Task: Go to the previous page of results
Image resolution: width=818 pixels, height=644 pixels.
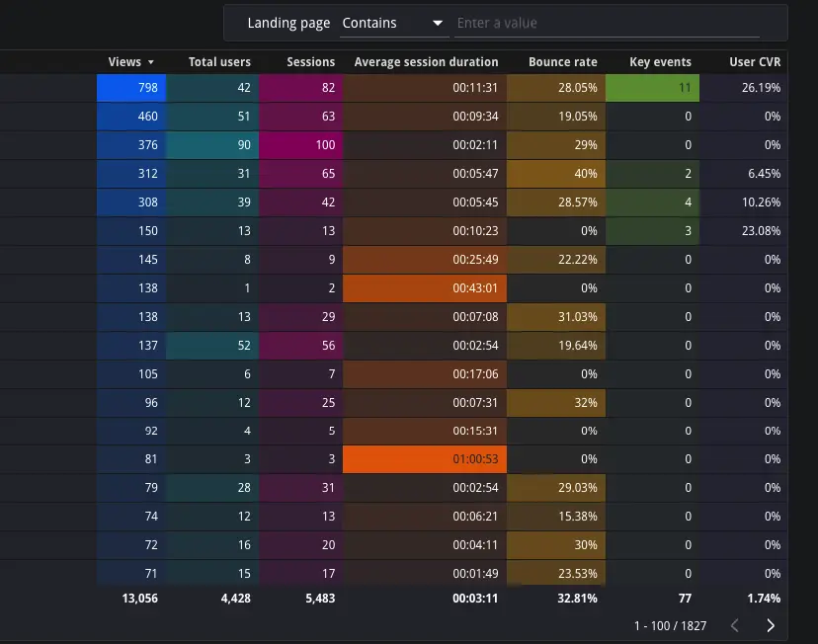Action: click(734, 625)
